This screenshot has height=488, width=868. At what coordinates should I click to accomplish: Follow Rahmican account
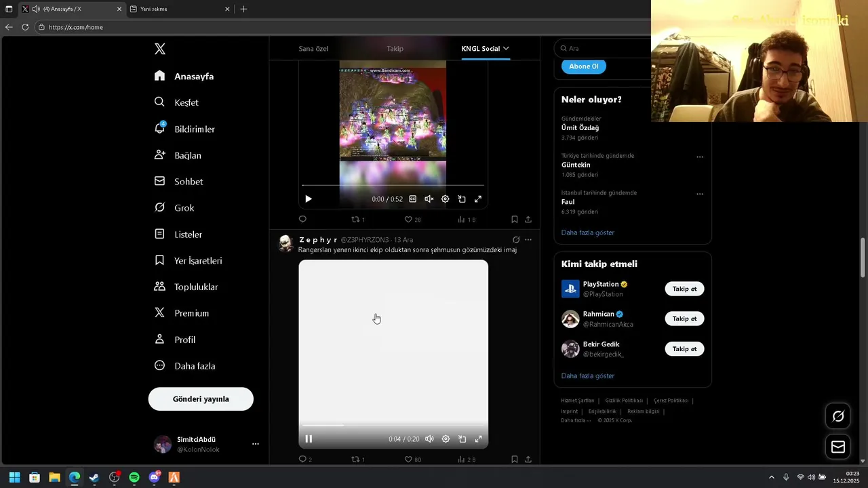click(684, 319)
